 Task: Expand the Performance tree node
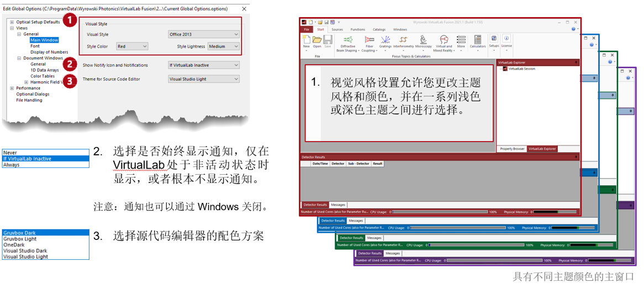point(12,88)
